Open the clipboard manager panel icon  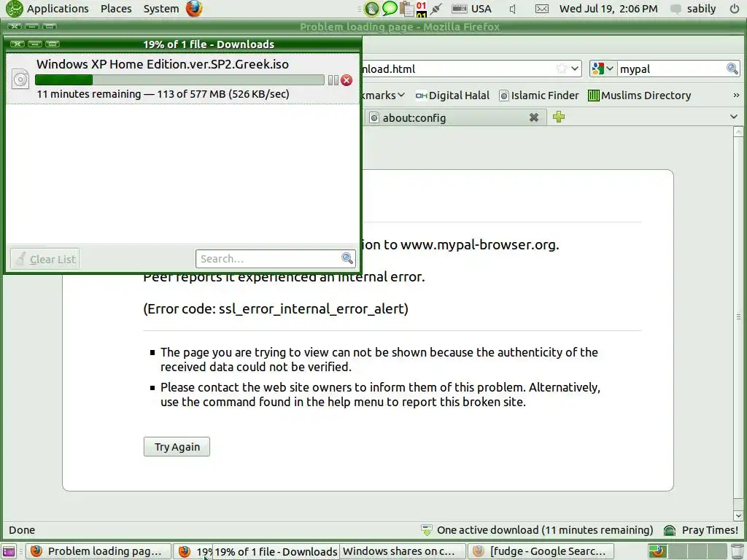tap(406, 9)
